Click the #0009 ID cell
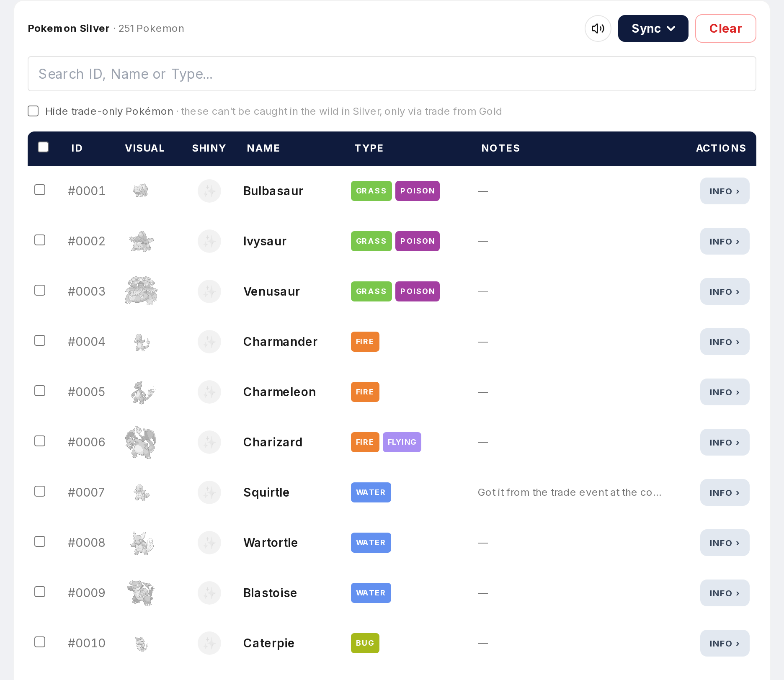 click(x=86, y=593)
